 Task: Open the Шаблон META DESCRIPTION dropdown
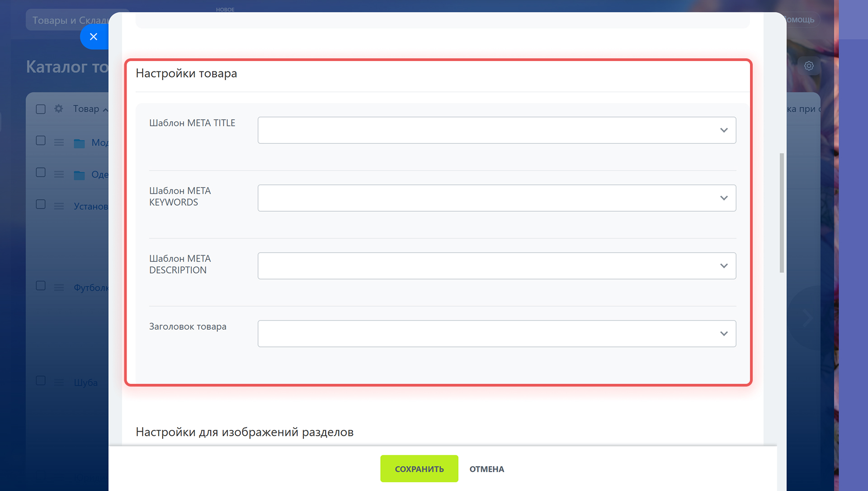coord(497,266)
